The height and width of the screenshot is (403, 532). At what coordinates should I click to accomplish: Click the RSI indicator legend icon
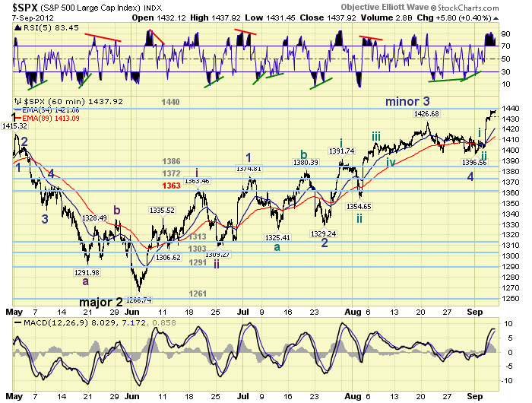coord(18,28)
